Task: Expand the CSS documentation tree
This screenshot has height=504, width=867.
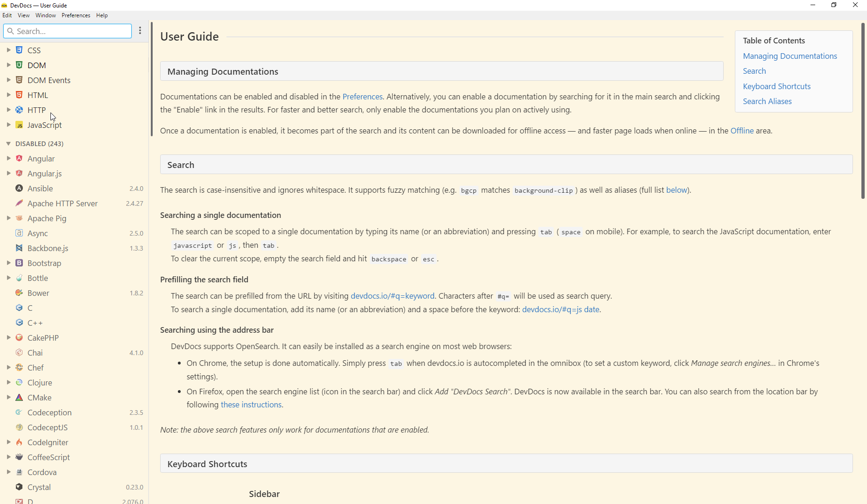Action: click(x=8, y=50)
